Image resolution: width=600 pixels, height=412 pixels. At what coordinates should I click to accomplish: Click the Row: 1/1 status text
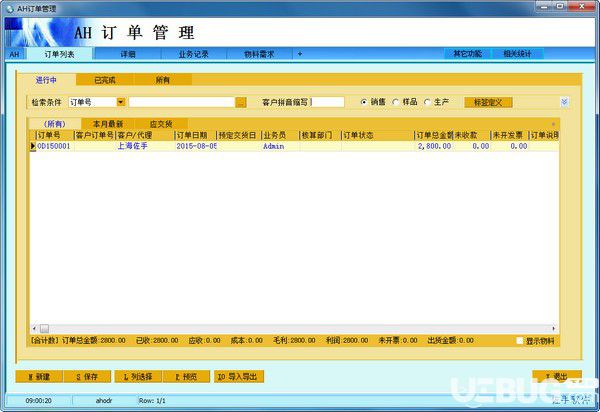point(152,401)
